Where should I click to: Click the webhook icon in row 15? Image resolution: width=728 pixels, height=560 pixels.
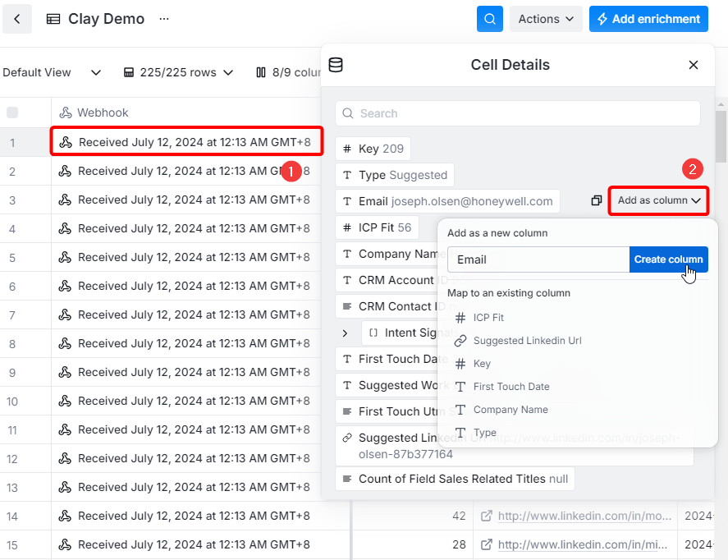point(65,544)
